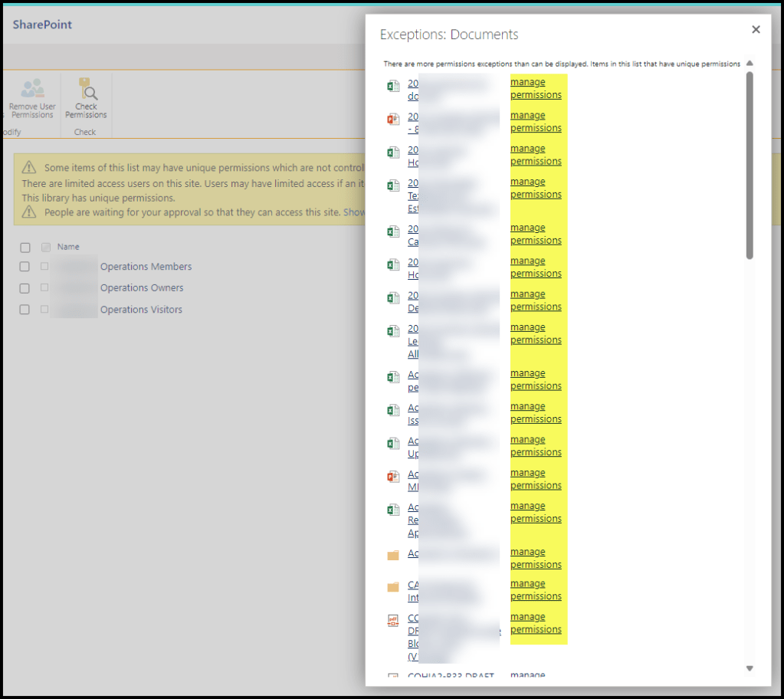This screenshot has width=784, height=699.
Task: Click the Show link for access requests
Action: tap(354, 212)
